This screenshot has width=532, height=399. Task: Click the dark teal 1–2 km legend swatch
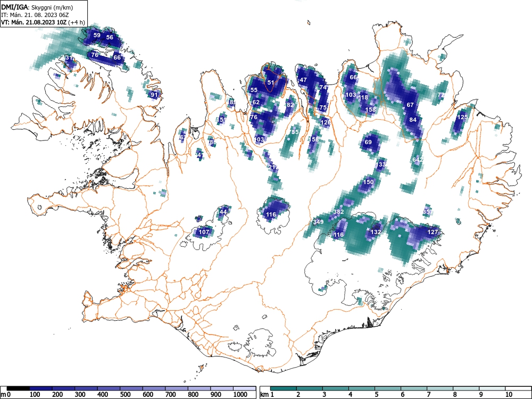[x=284, y=388]
